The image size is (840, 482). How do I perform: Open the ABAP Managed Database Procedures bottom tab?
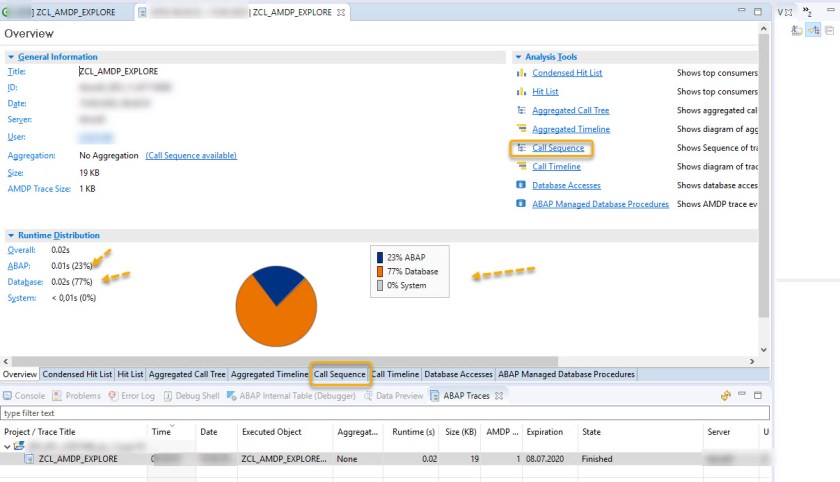click(566, 374)
